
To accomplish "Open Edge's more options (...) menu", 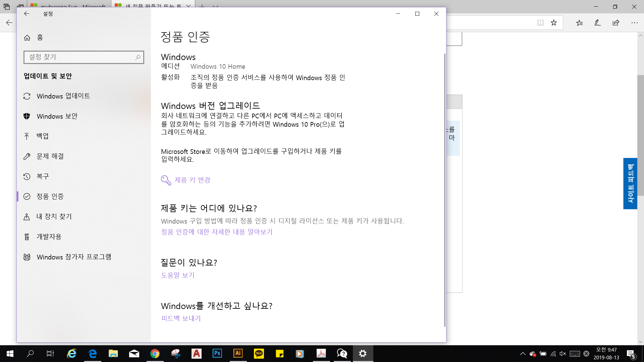I will (x=635, y=22).
